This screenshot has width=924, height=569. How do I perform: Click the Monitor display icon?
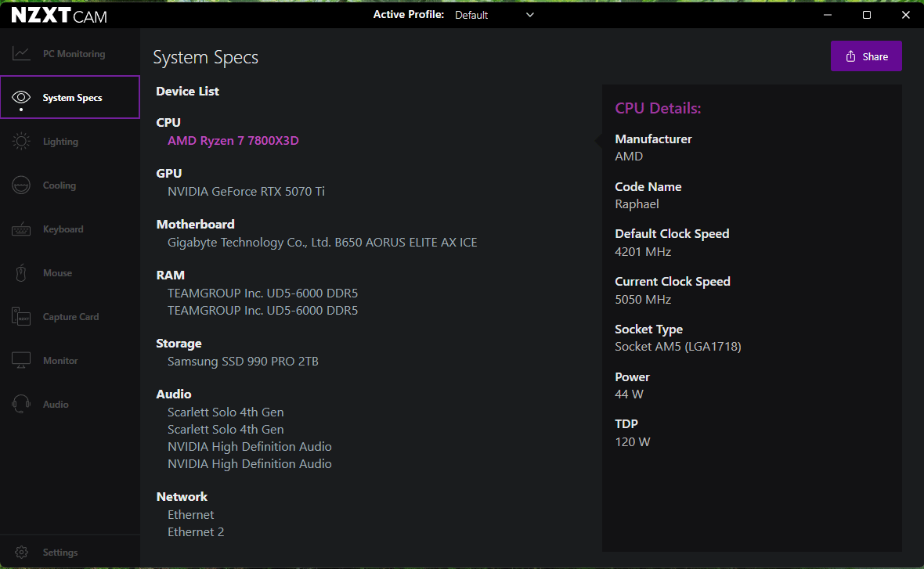(x=21, y=361)
